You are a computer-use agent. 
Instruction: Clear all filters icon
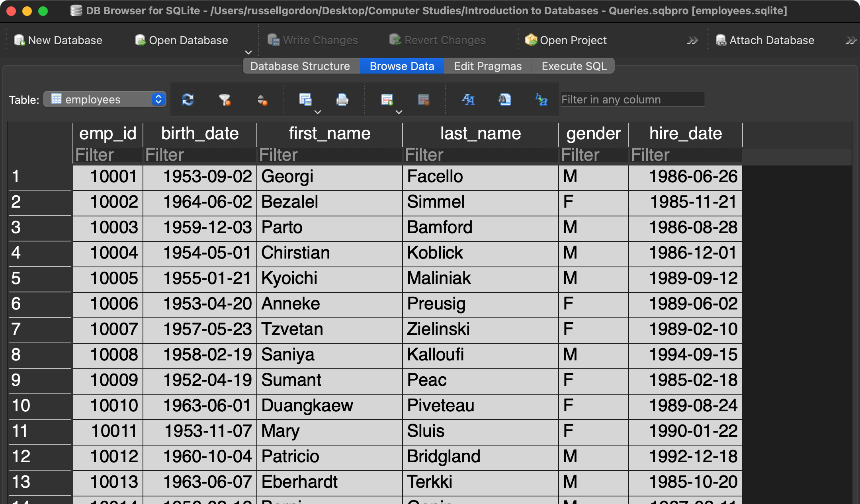225,99
